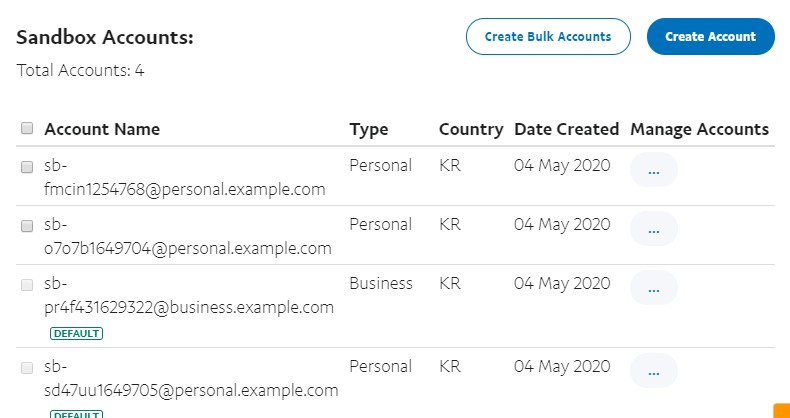Screen dimensions: 790x418
Task: Check the sb-o7o7b1649704 account checkbox
Action: click(x=27, y=226)
